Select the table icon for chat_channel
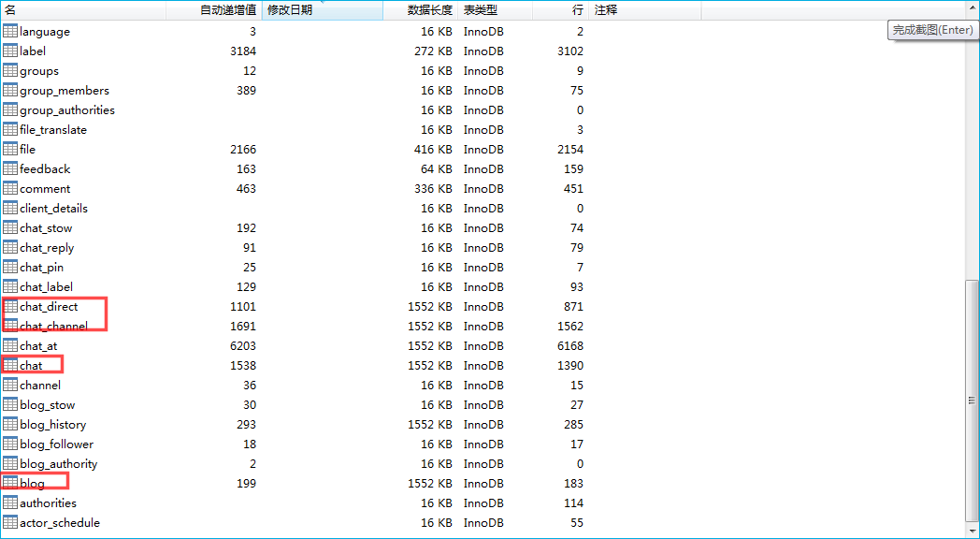The image size is (980, 539). [x=10, y=326]
